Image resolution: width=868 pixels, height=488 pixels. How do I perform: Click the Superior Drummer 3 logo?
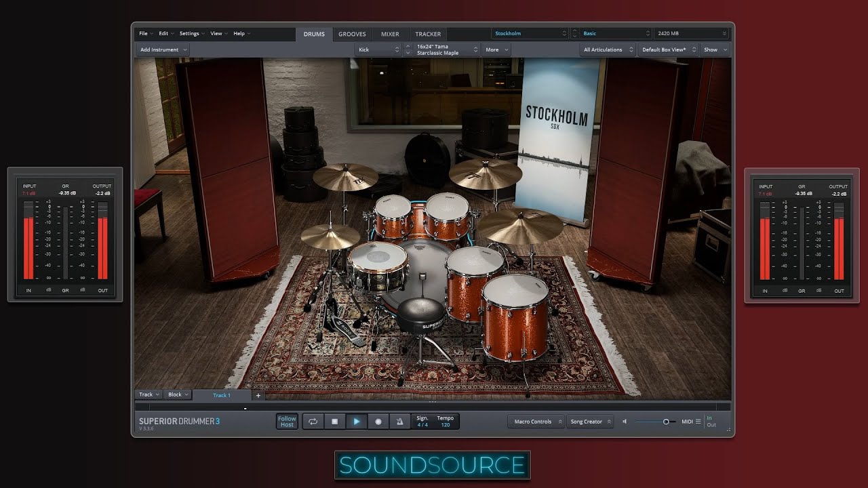(x=179, y=422)
